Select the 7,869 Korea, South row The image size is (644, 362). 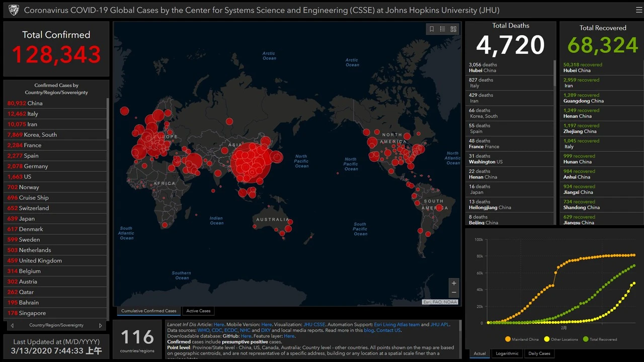pos(55,135)
